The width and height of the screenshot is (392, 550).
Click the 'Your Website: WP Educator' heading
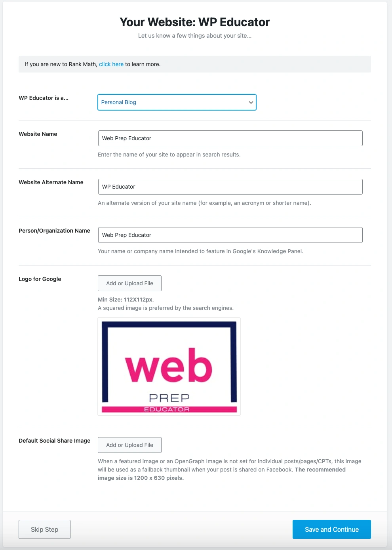195,22
